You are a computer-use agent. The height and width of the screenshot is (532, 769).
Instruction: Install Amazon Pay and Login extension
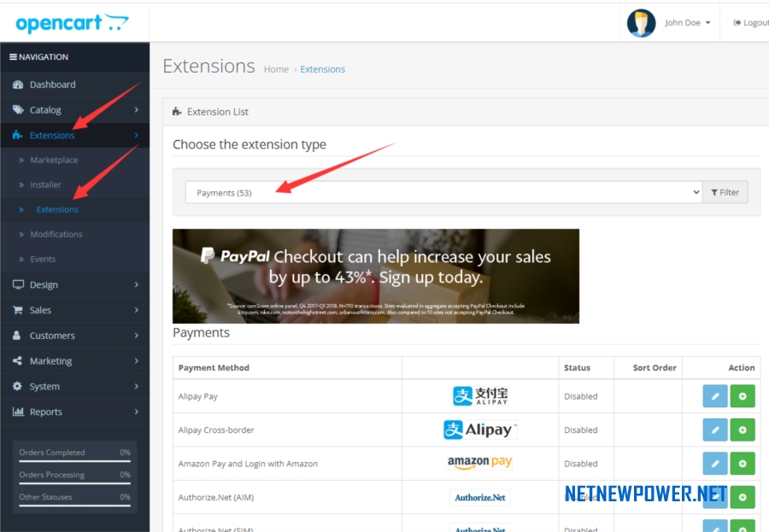pos(743,464)
